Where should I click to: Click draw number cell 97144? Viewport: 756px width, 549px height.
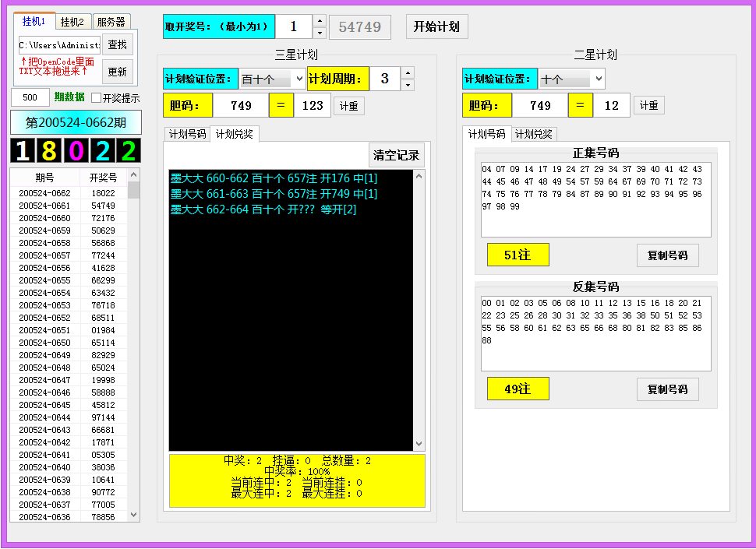103,417
